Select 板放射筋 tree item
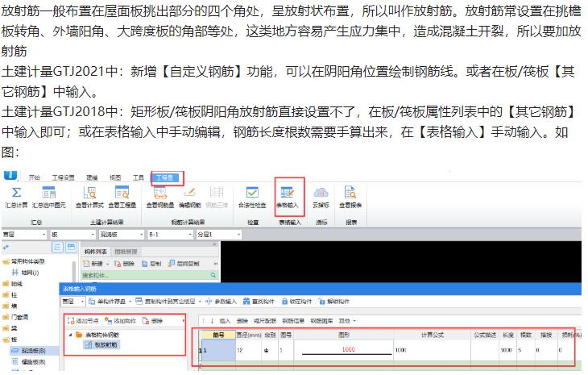588x375 pixels. tap(102, 344)
